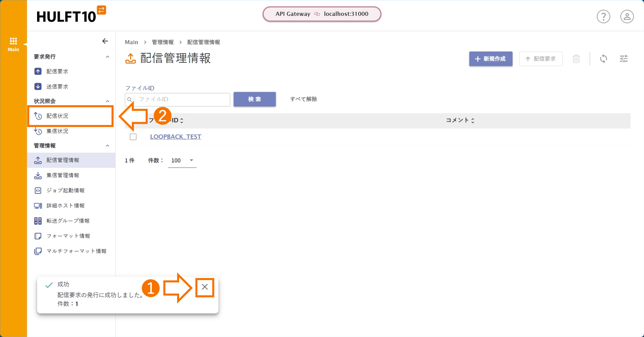This screenshot has width=644, height=337.
Task: Open the help question mark icon
Action: (603, 17)
